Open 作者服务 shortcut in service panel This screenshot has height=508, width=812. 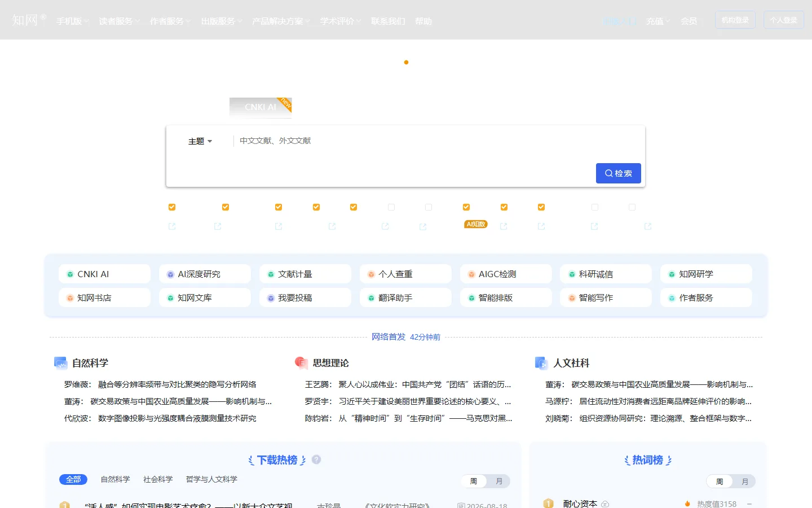pos(706,297)
